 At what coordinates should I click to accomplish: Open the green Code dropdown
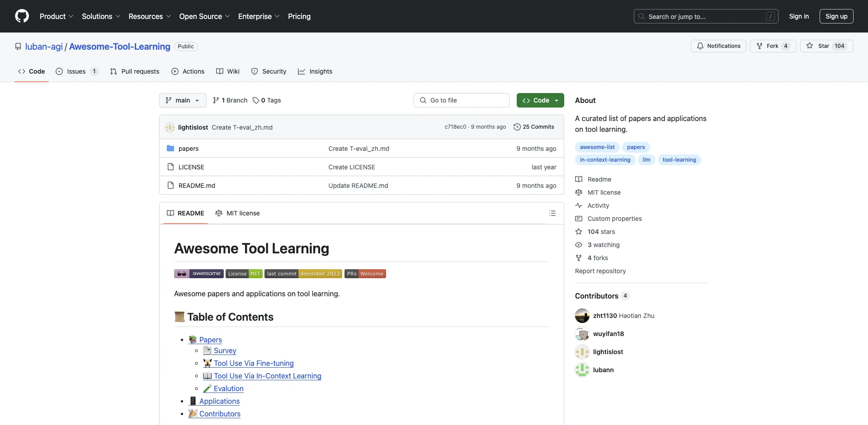pos(540,100)
